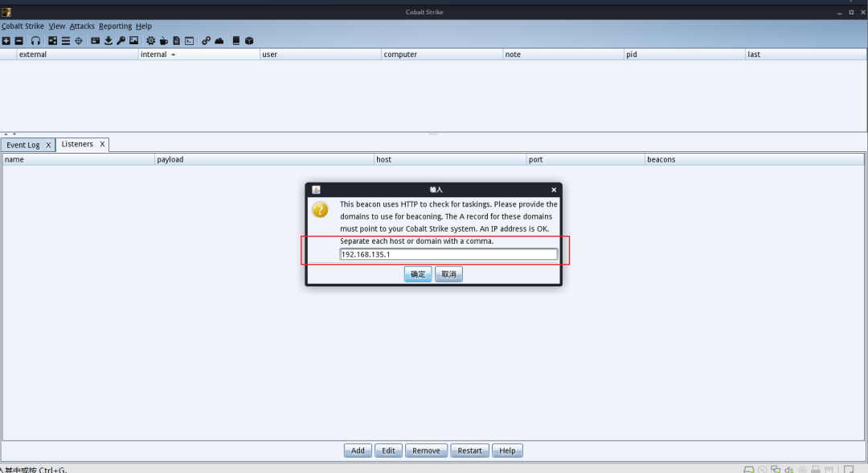This screenshot has height=473, width=868.
Task: Sort sessions by note column header
Action: (563, 54)
